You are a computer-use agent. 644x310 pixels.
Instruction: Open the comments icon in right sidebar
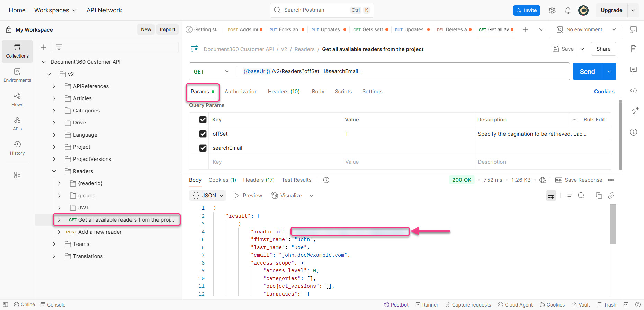(x=634, y=70)
